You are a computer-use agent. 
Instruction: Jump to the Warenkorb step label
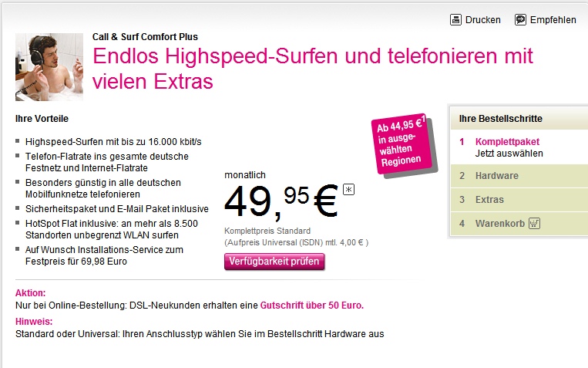point(499,224)
